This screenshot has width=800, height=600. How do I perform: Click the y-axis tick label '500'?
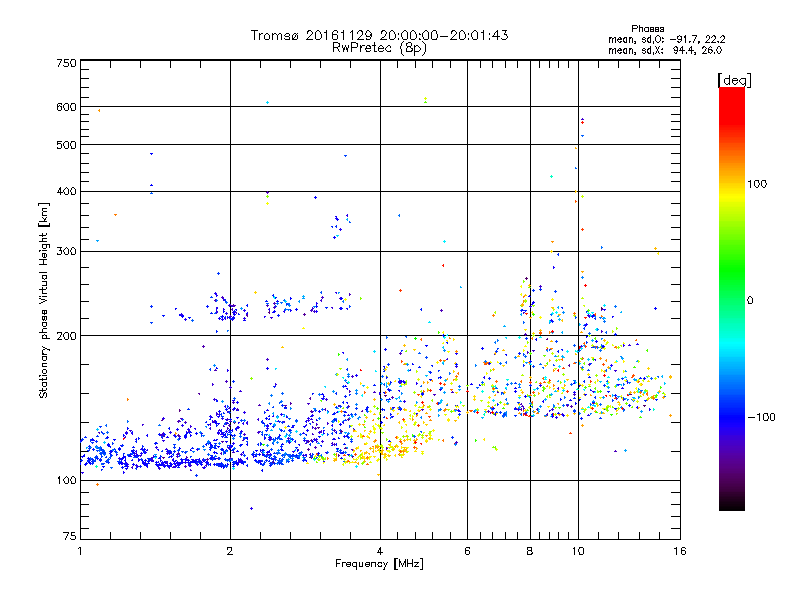(x=67, y=145)
